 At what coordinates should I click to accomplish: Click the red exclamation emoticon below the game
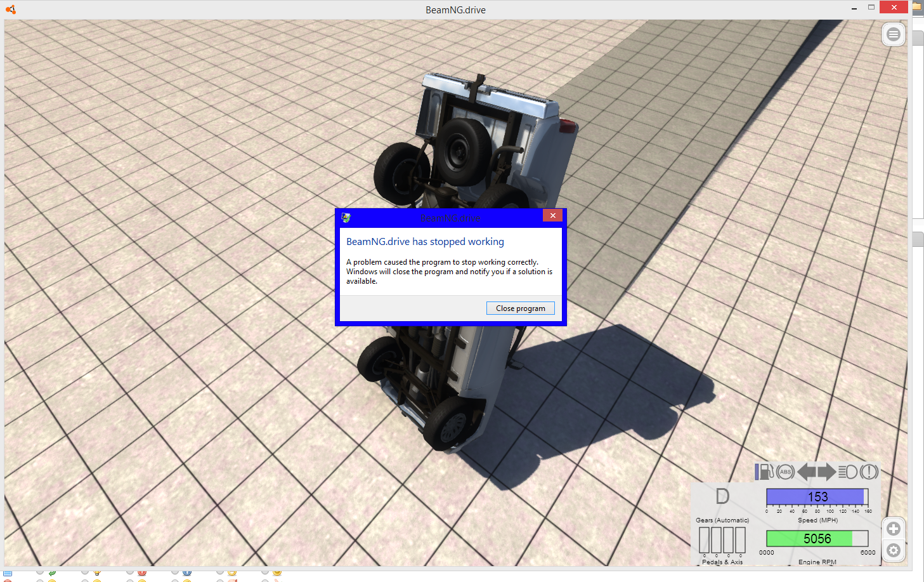click(x=142, y=572)
